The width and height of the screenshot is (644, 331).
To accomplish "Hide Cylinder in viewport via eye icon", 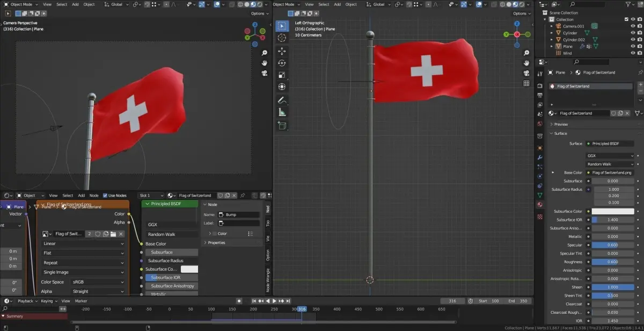I will [x=633, y=33].
